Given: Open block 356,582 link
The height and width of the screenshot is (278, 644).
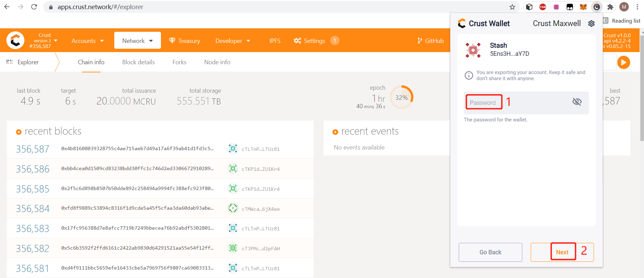Looking at the screenshot, I should pos(32,248).
